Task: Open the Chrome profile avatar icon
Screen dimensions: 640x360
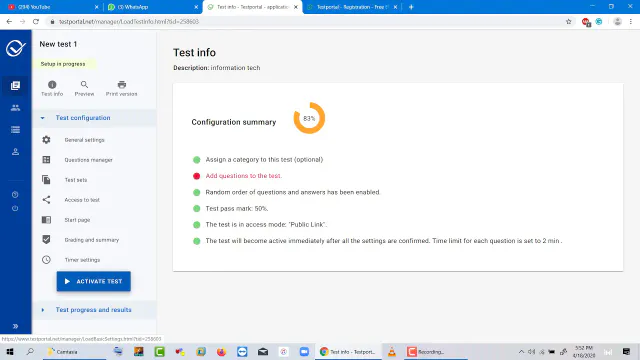Action: pyautogui.click(x=618, y=22)
